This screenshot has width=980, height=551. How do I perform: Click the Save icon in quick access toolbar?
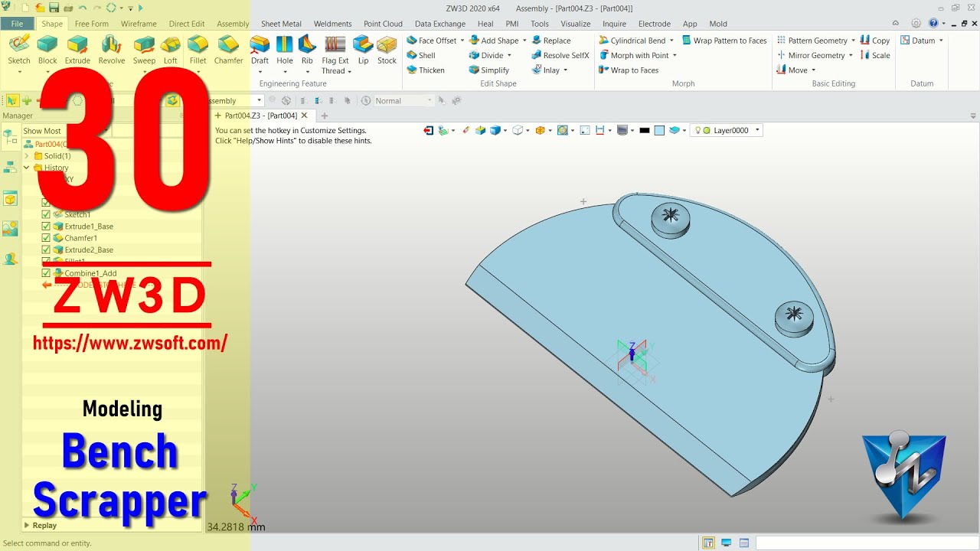point(54,8)
